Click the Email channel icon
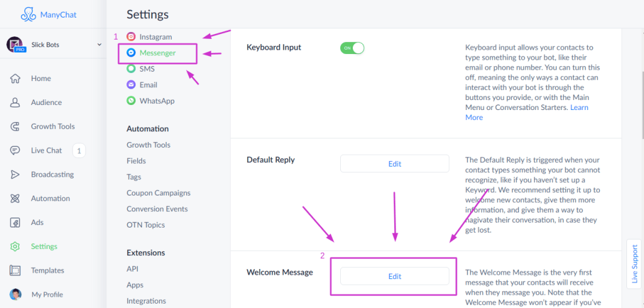Image resolution: width=644 pixels, height=308 pixels. tap(131, 85)
